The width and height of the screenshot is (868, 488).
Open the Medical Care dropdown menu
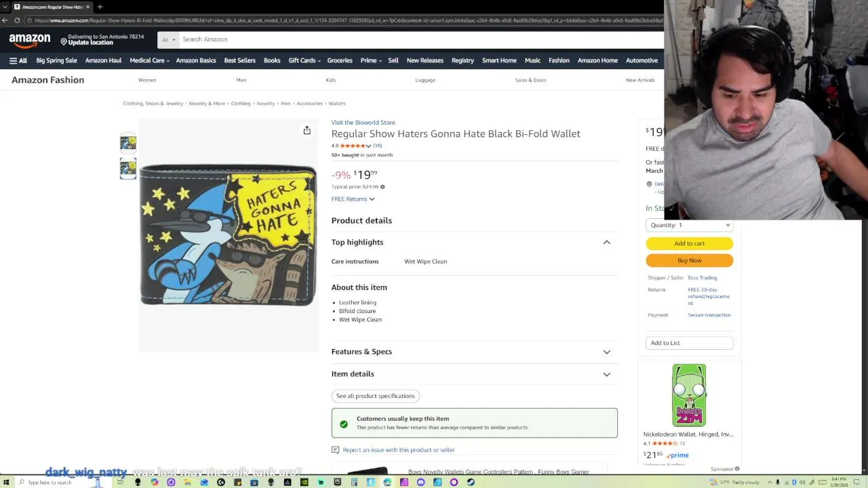click(150, 60)
